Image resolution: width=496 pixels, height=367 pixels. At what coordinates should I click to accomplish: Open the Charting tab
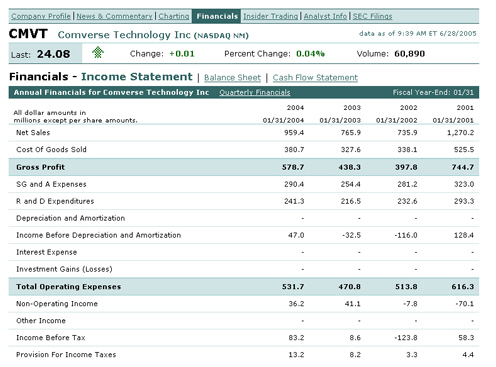click(x=174, y=16)
